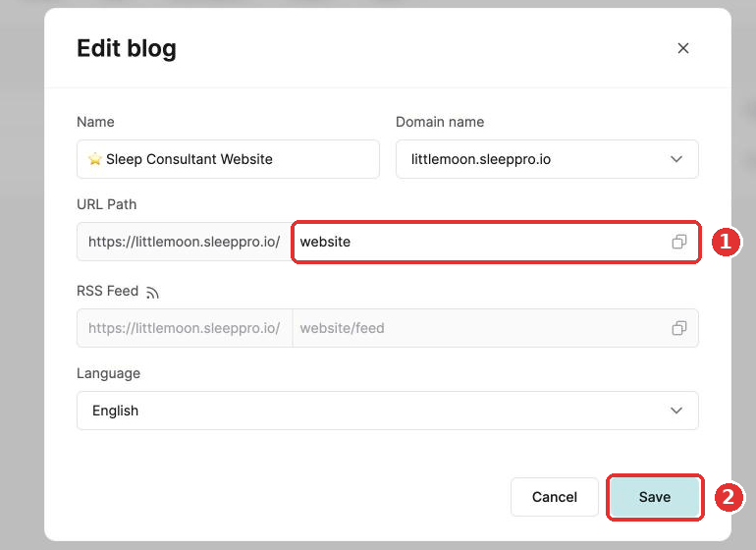The image size is (756, 550).
Task: Click the URL Path field containing website
Action: 495,242
